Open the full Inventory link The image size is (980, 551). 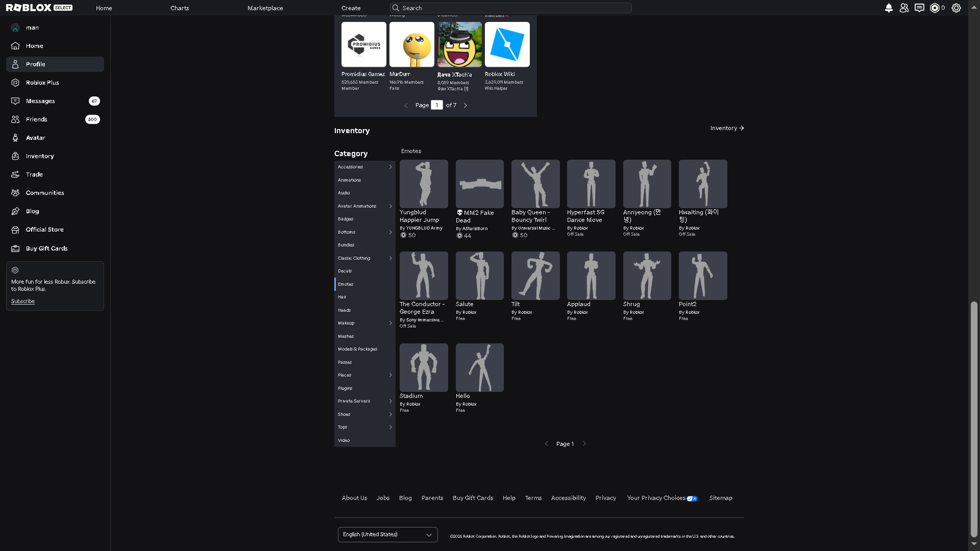(x=727, y=128)
